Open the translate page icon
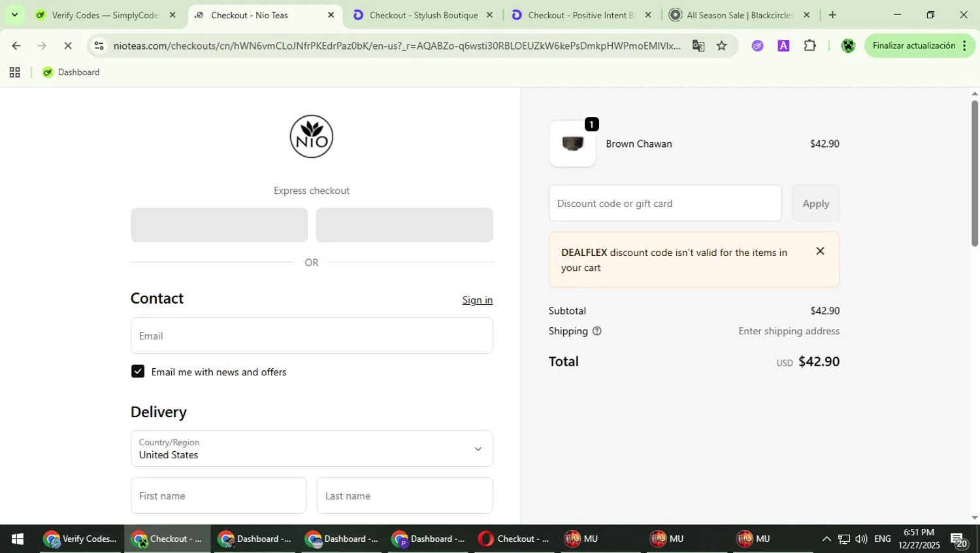 pos(698,46)
